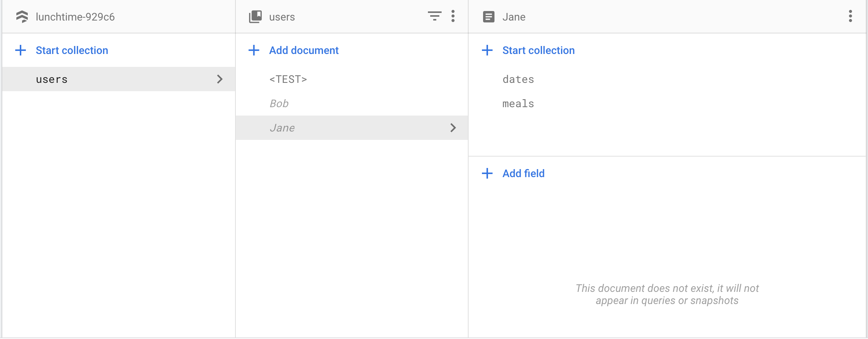
Task: Click Add document text button
Action: point(304,50)
